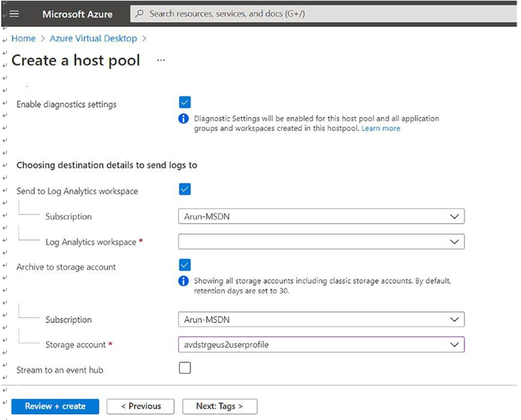Click the search magnifier icon
This screenshot has height=420, width=521.
pyautogui.click(x=140, y=14)
